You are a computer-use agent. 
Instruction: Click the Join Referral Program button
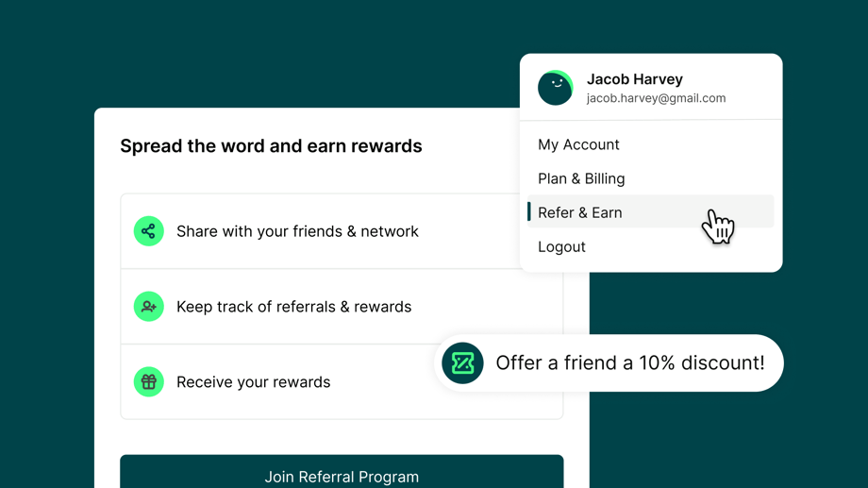pyautogui.click(x=342, y=472)
